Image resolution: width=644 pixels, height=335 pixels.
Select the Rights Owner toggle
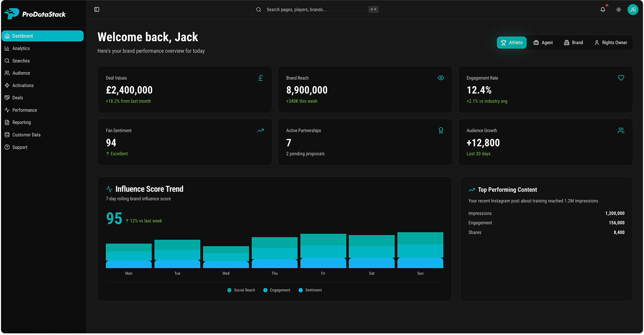click(x=611, y=42)
